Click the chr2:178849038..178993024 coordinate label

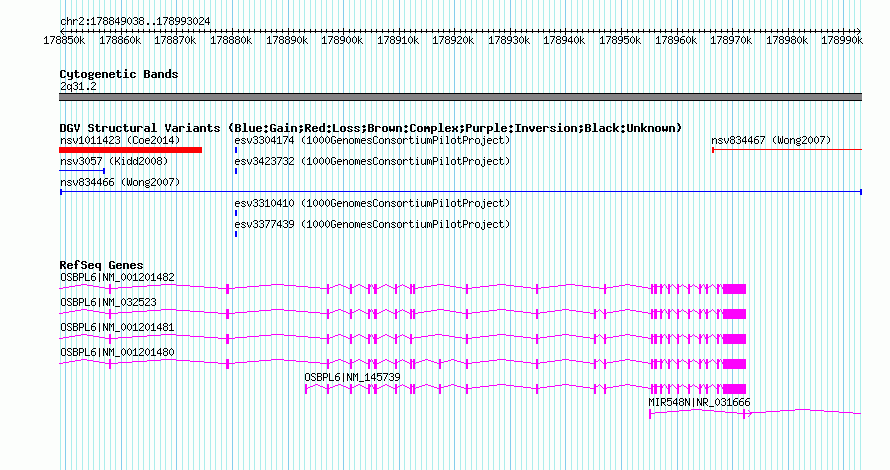tap(135, 21)
